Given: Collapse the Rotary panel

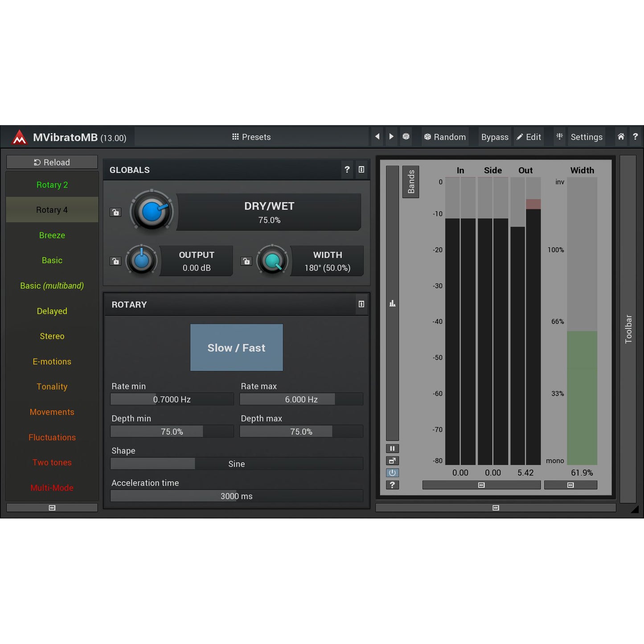Looking at the screenshot, I should pyautogui.click(x=361, y=304).
